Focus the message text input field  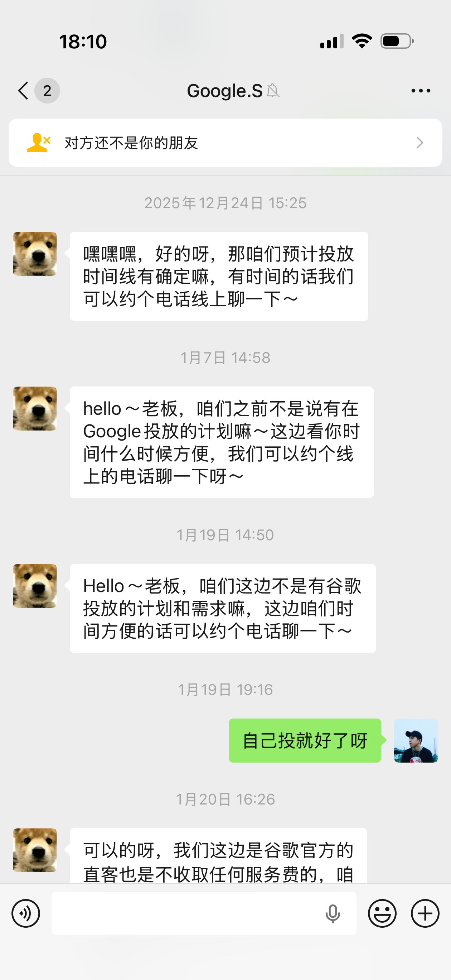coord(186,913)
